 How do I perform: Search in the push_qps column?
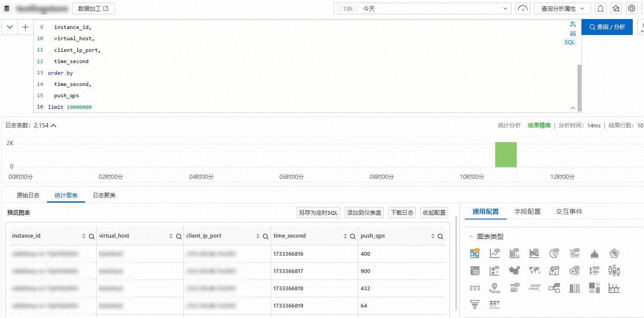440,236
